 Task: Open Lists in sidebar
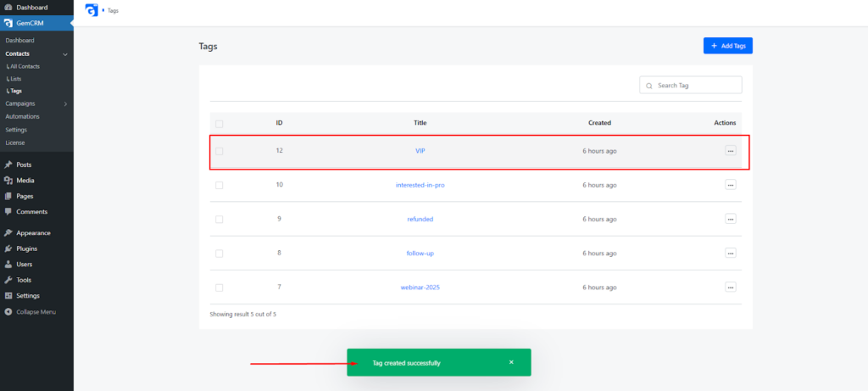pos(14,79)
